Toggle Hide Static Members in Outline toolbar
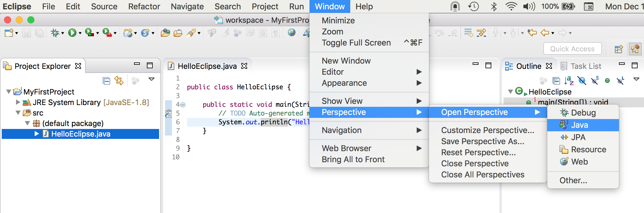Image resolution: width=644 pixels, height=213 pixels. (x=595, y=81)
